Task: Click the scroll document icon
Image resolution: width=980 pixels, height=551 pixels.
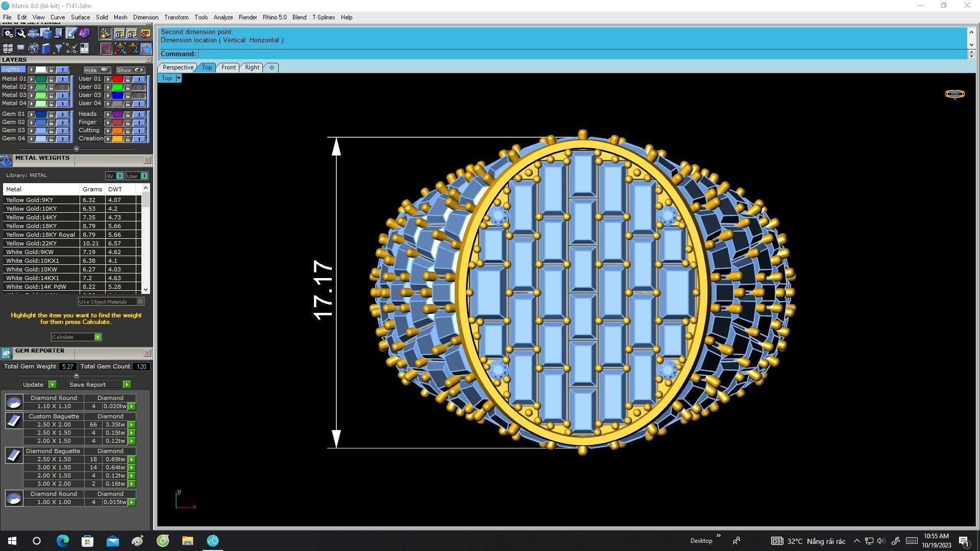Action: pos(58,33)
